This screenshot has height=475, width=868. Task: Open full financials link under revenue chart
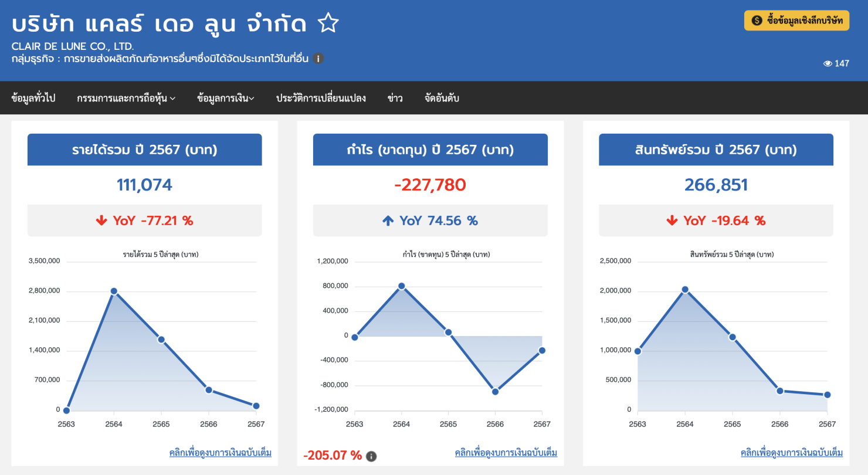(x=220, y=453)
